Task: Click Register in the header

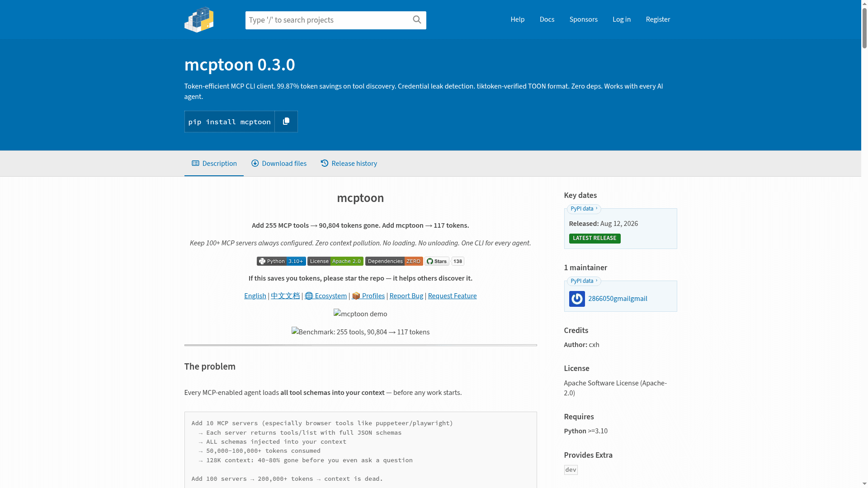Action: click(658, 19)
